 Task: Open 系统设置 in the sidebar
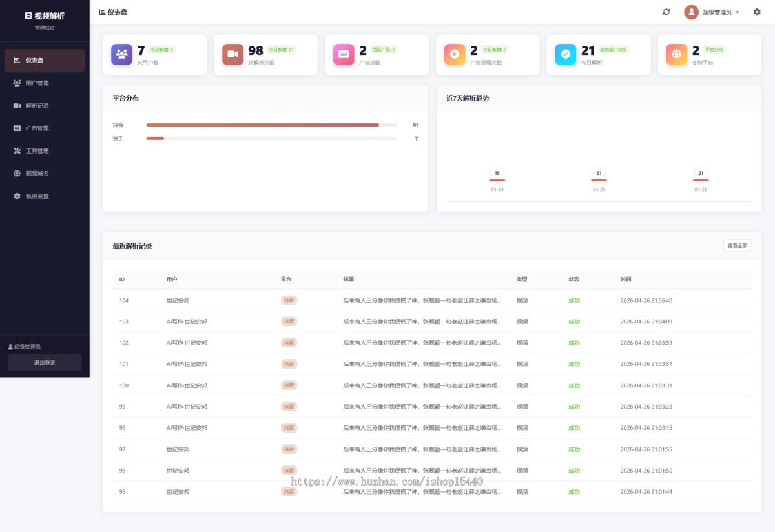(45, 196)
